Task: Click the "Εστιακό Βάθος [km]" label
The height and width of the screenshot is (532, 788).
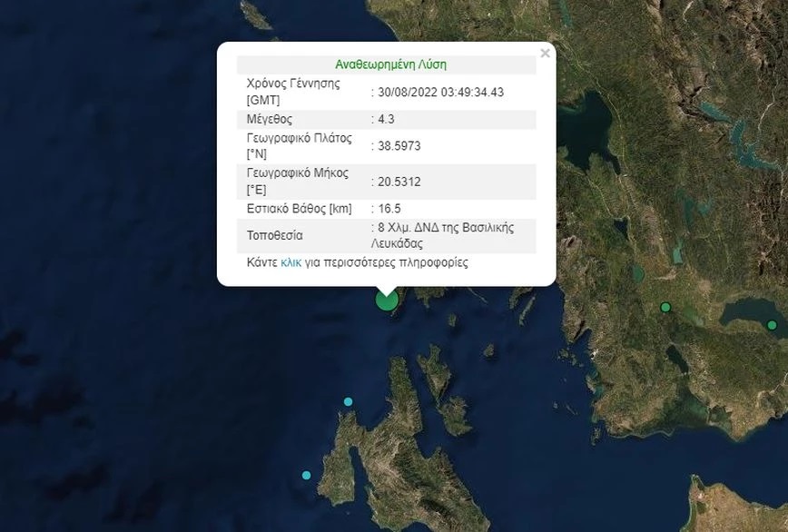Action: tap(299, 209)
